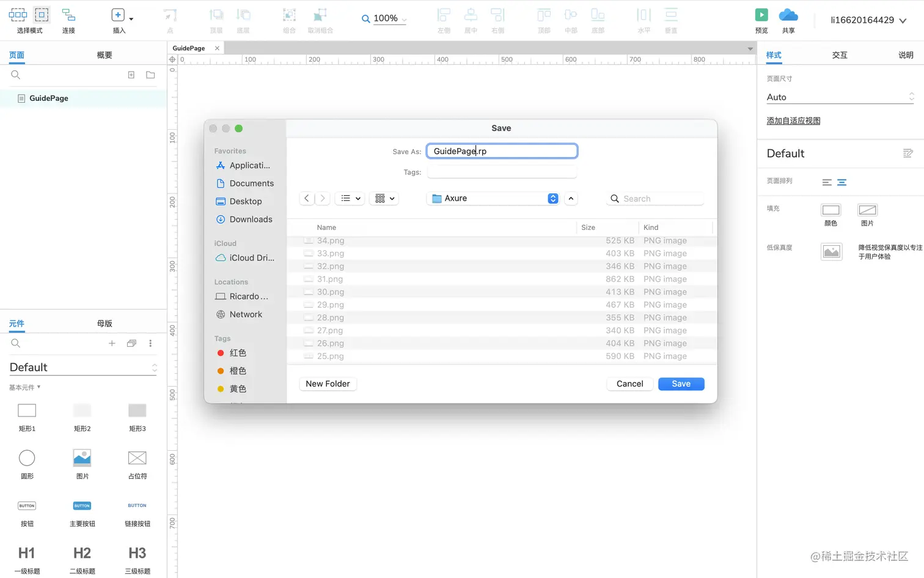Click the Save button
Image resolution: width=924 pixels, height=578 pixels.
point(681,383)
